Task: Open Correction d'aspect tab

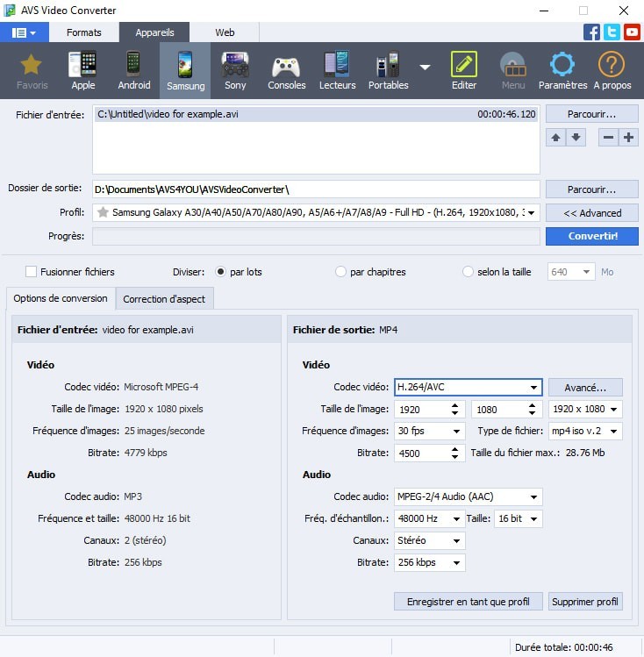Action: (x=164, y=299)
